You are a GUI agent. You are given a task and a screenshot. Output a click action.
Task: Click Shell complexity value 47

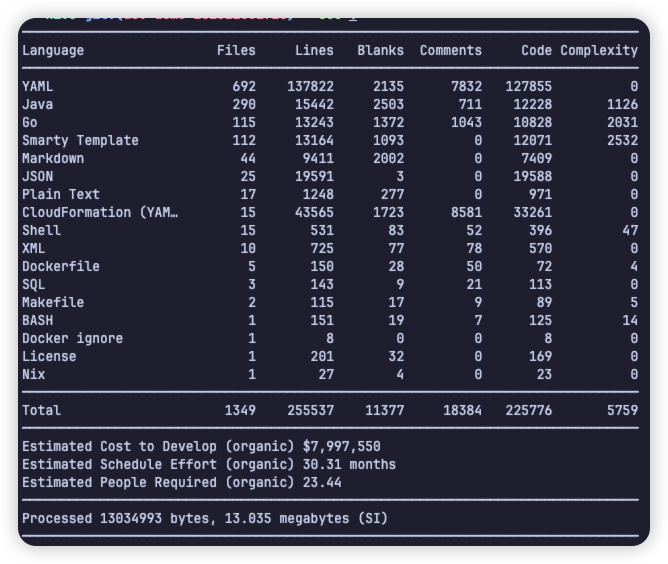pyautogui.click(x=630, y=230)
